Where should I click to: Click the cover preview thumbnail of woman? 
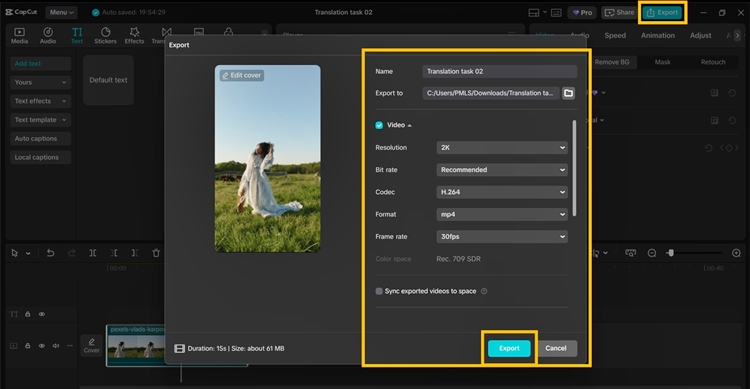(x=267, y=158)
